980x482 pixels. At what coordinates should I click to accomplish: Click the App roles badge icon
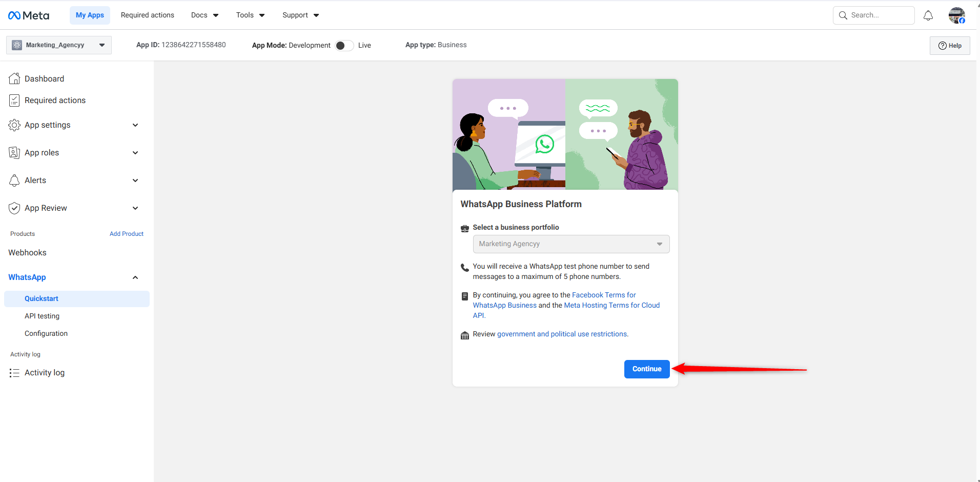pyautogui.click(x=14, y=153)
